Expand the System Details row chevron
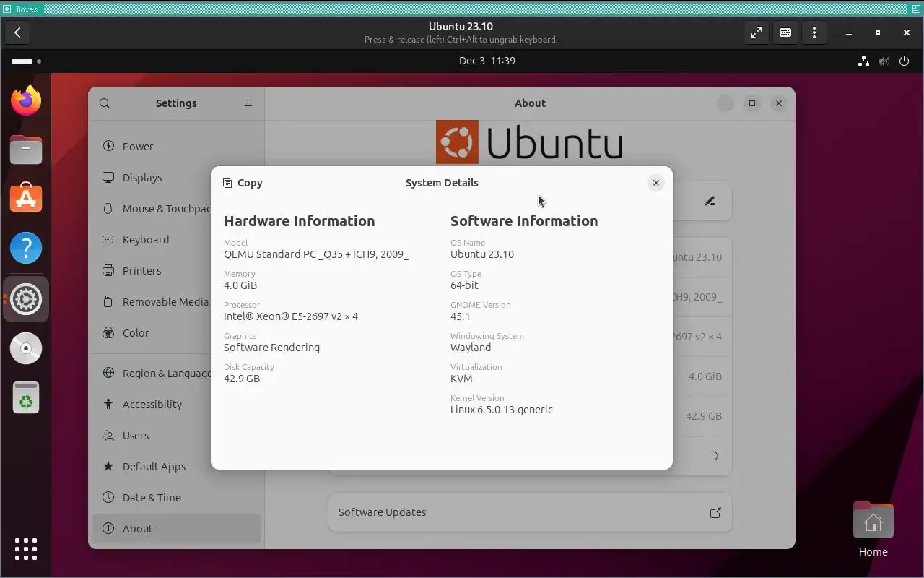924x578 pixels. coord(716,456)
